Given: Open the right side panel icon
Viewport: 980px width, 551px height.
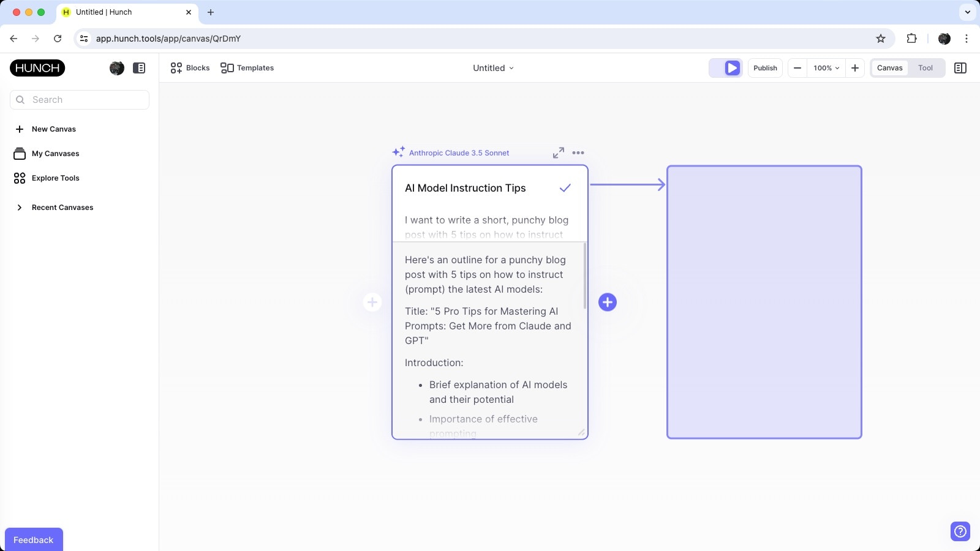Looking at the screenshot, I should coord(960,68).
